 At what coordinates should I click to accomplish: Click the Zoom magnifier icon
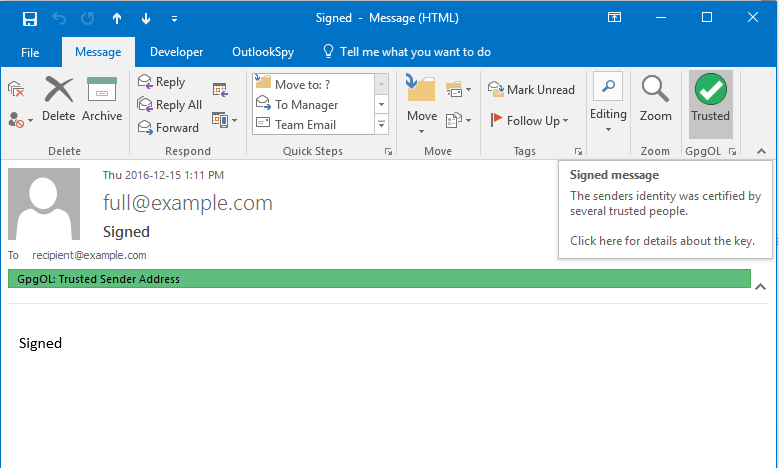pyautogui.click(x=655, y=100)
